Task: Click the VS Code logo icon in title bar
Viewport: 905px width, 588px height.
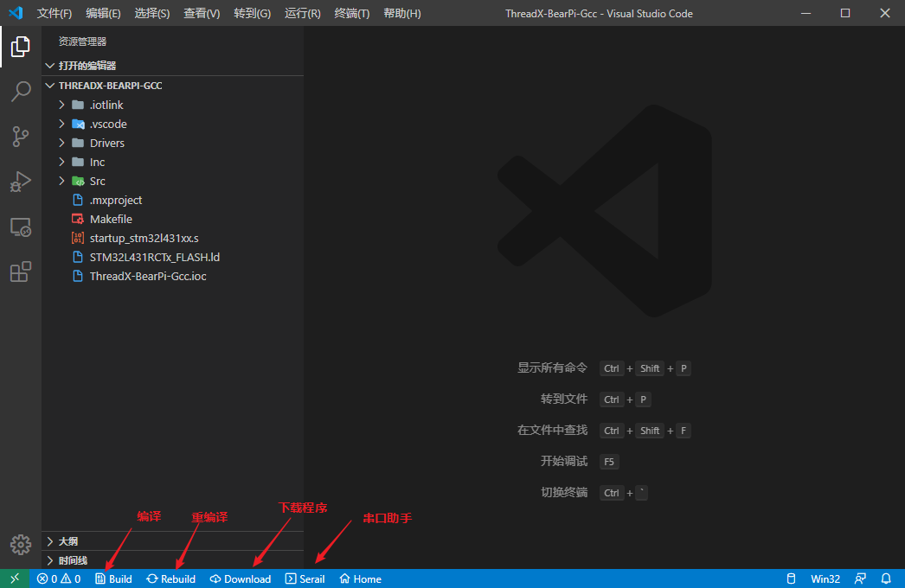Action: click(x=16, y=13)
